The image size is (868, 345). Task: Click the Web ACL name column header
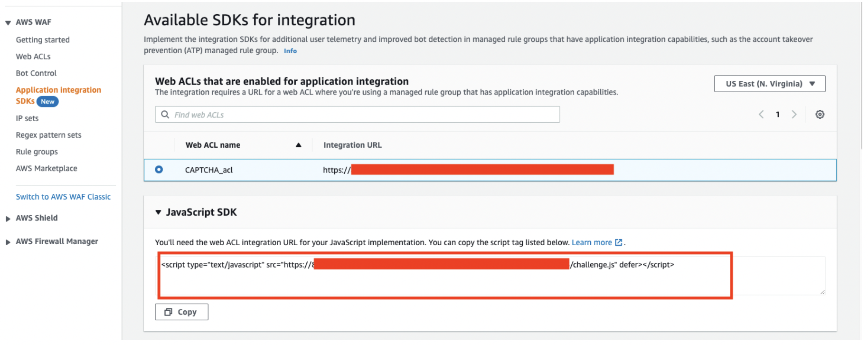[x=213, y=145]
